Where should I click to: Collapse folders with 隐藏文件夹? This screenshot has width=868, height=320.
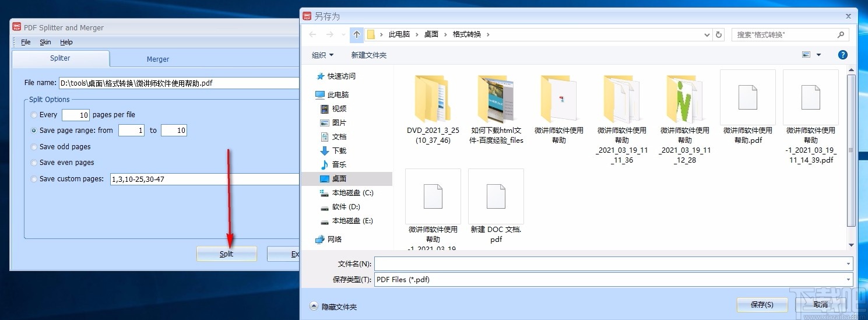333,306
